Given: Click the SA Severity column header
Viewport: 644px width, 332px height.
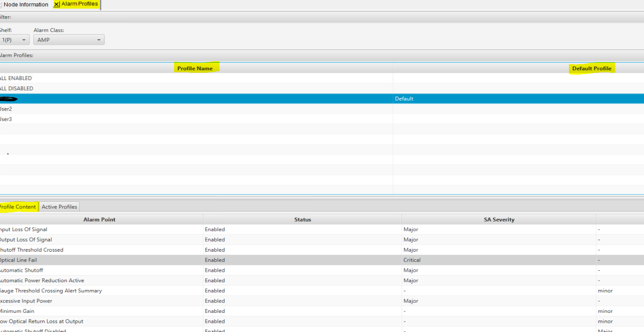Looking at the screenshot, I should point(499,219).
